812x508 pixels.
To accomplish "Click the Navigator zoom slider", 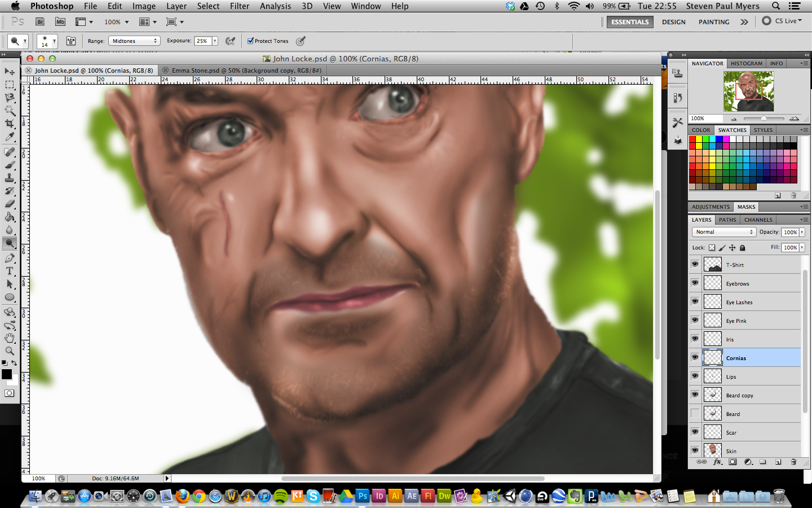I will pyautogui.click(x=764, y=119).
